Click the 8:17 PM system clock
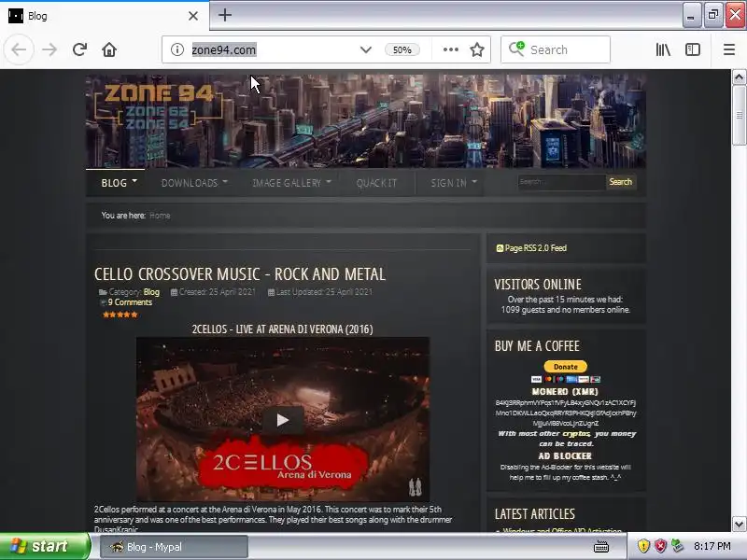 pos(712,546)
